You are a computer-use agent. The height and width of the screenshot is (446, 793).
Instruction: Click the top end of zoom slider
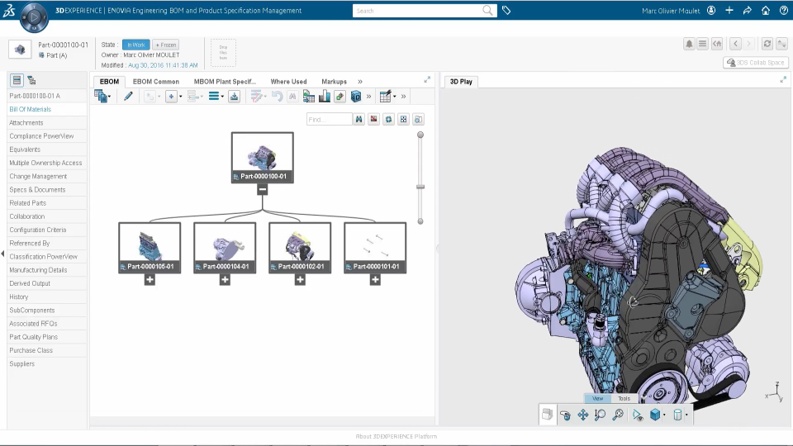click(x=420, y=135)
